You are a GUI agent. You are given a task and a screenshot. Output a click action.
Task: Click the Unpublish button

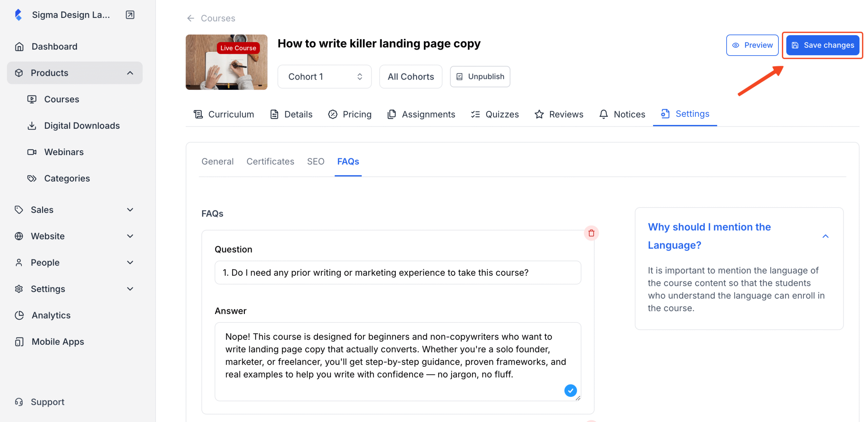coord(480,77)
